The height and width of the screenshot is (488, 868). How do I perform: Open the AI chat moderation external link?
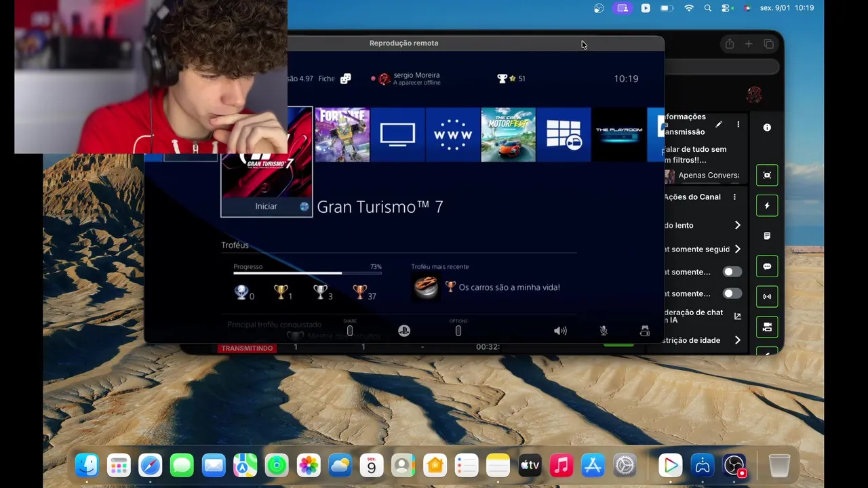738,316
